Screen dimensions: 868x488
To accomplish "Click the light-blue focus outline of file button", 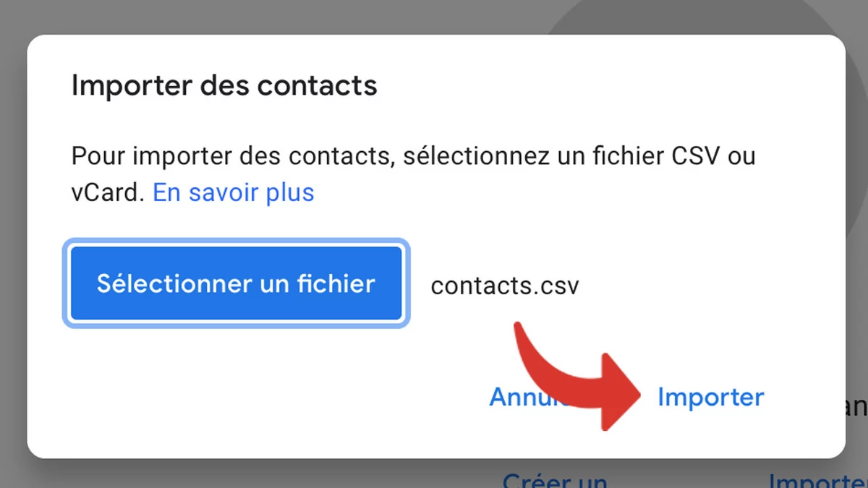I will click(x=236, y=243).
